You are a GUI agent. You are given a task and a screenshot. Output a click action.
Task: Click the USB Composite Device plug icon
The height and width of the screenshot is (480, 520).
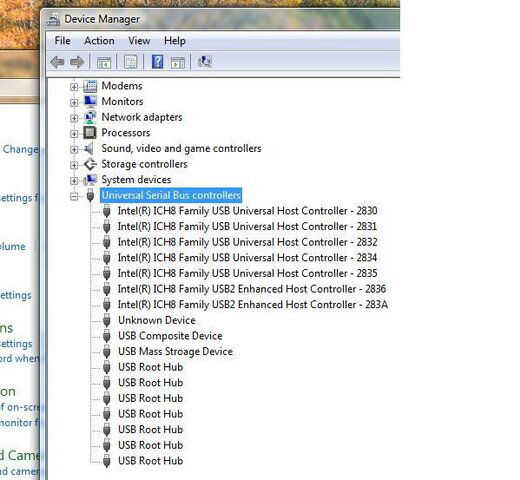(107, 336)
